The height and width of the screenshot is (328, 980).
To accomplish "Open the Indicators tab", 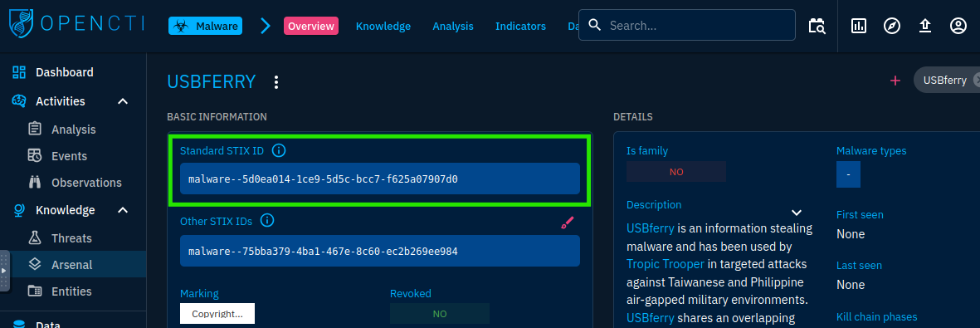I will (520, 27).
